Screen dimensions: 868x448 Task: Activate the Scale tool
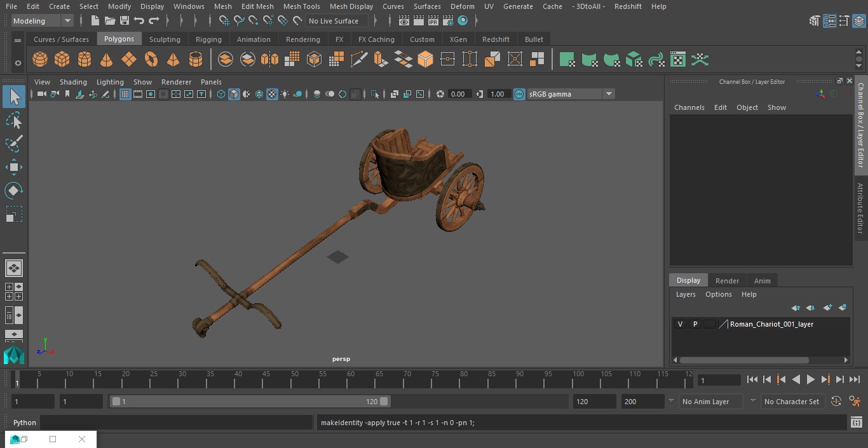click(x=14, y=214)
